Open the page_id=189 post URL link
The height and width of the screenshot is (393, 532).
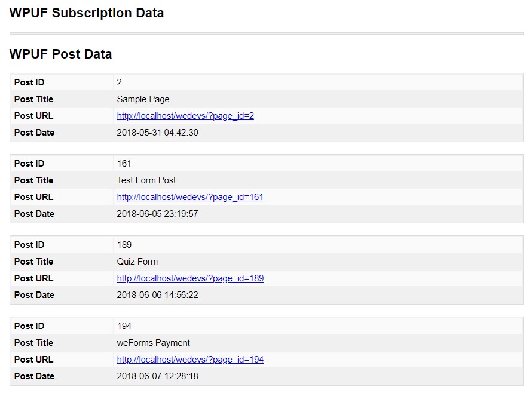click(190, 278)
